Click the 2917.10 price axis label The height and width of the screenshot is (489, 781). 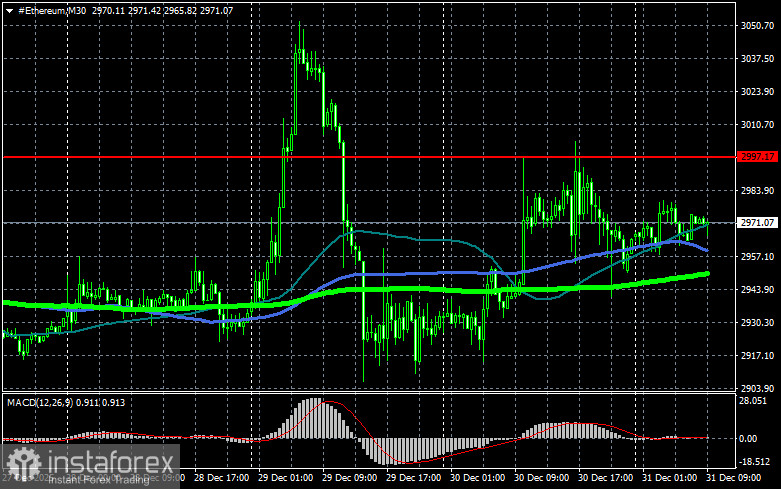[758, 355]
